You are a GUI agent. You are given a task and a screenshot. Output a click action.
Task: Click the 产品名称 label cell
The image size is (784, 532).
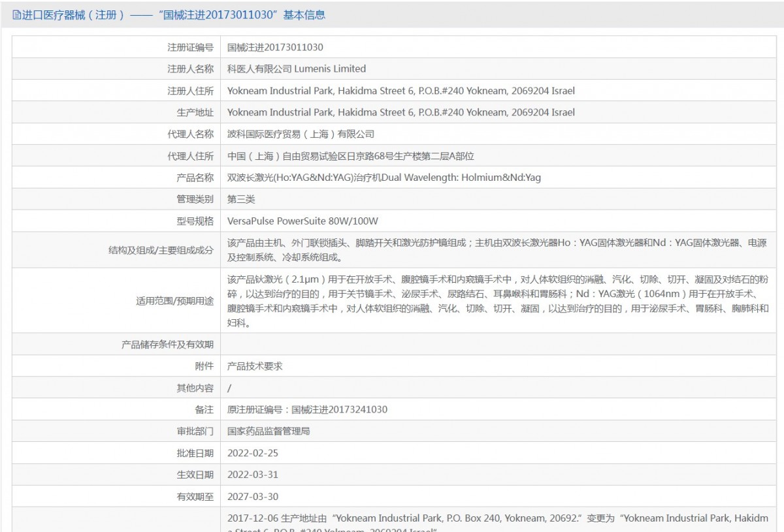116,178
